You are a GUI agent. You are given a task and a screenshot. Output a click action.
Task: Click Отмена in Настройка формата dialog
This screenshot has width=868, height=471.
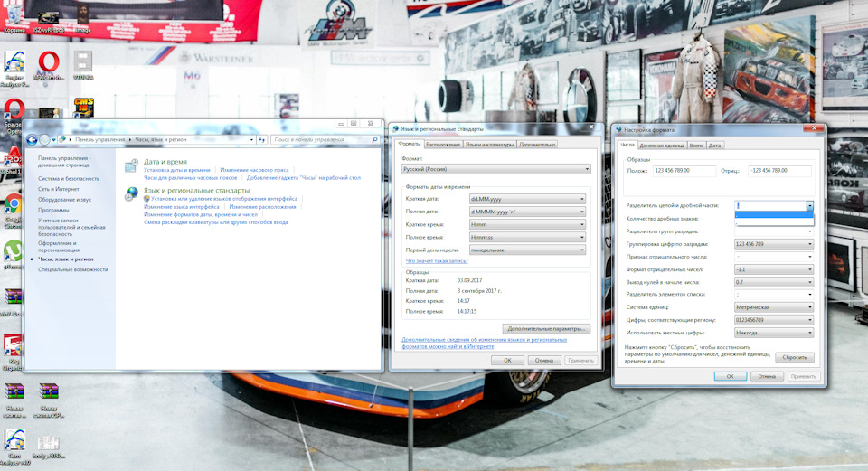pos(767,376)
